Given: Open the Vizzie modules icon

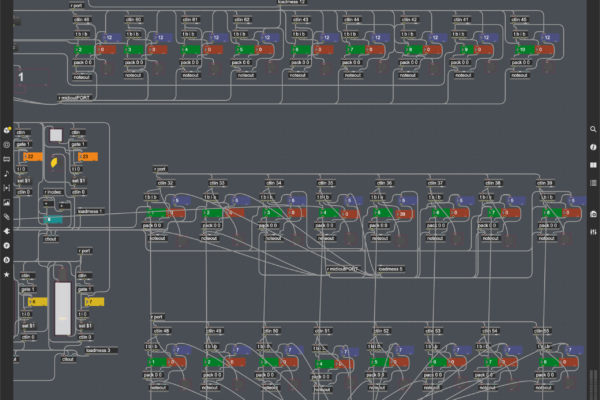Looking at the screenshot, I should tap(7, 244).
